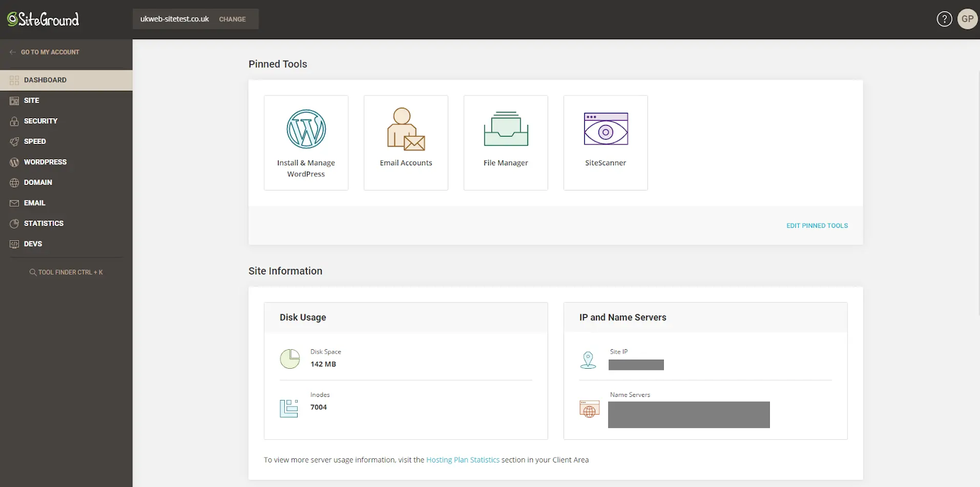Click the Domain globe icon
The height and width of the screenshot is (487, 980).
[x=14, y=183]
